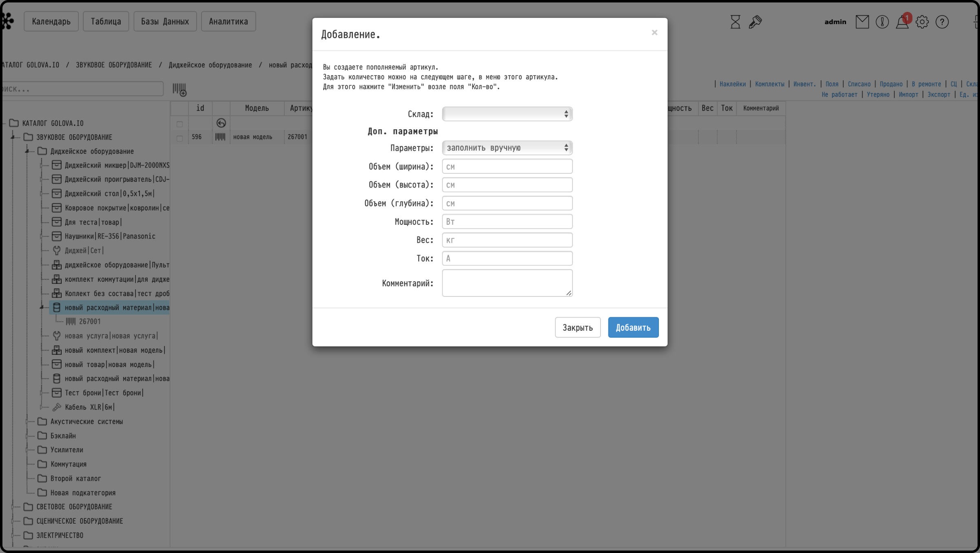The width and height of the screenshot is (980, 553).
Task: Click the admin username
Action: (x=835, y=22)
